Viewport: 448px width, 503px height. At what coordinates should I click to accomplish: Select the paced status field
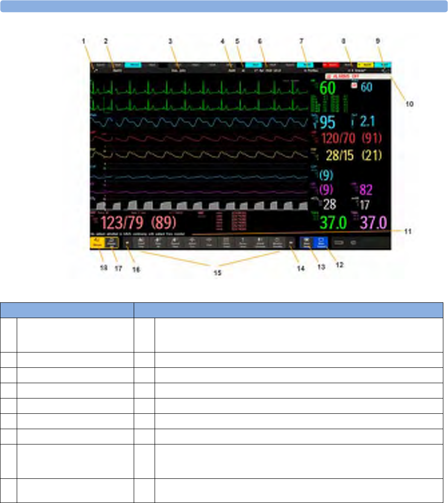[243, 70]
